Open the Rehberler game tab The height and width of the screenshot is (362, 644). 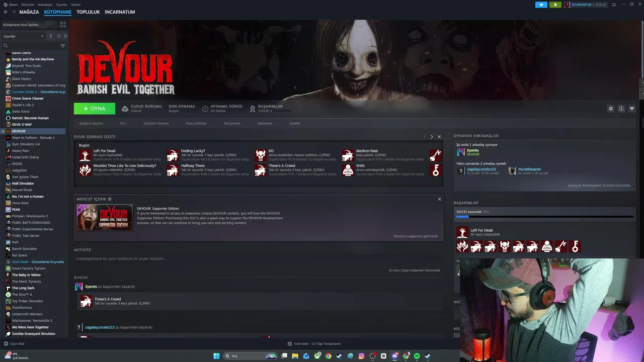[x=265, y=123]
